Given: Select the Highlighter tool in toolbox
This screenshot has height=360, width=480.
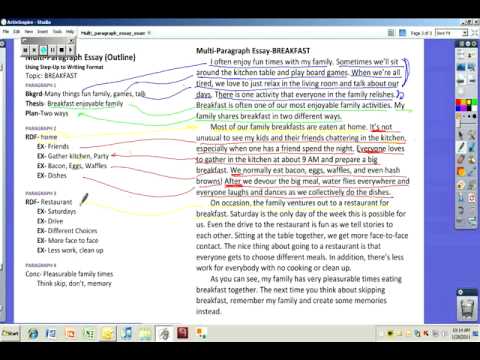Looking at the screenshot, I should pos(472,147).
